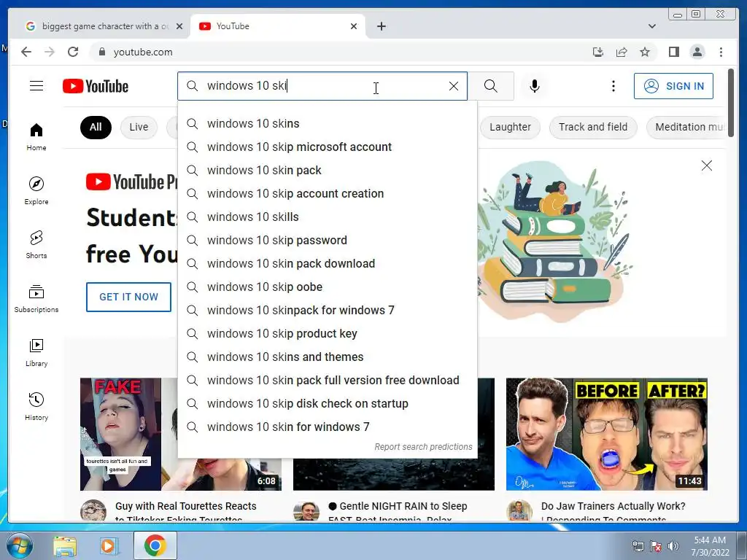Viewport: 747px width, 560px height.
Task: Open the Action Center flag icon
Action: coord(656,546)
